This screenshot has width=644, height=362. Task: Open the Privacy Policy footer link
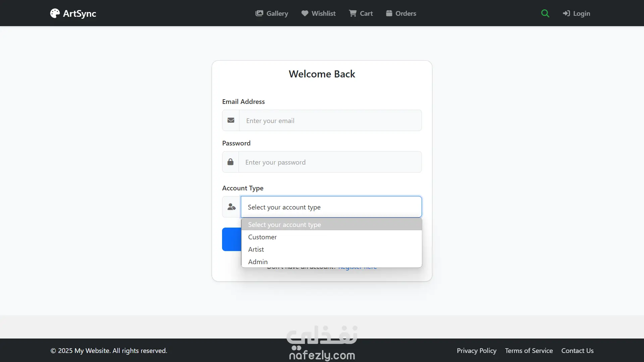click(x=476, y=351)
